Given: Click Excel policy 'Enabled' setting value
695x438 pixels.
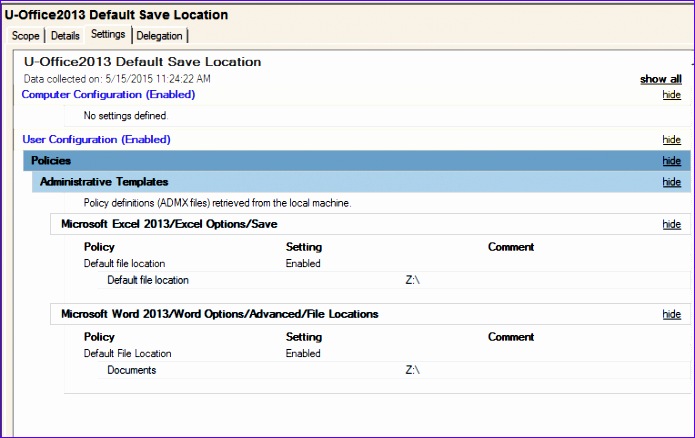Looking at the screenshot, I should (303, 263).
